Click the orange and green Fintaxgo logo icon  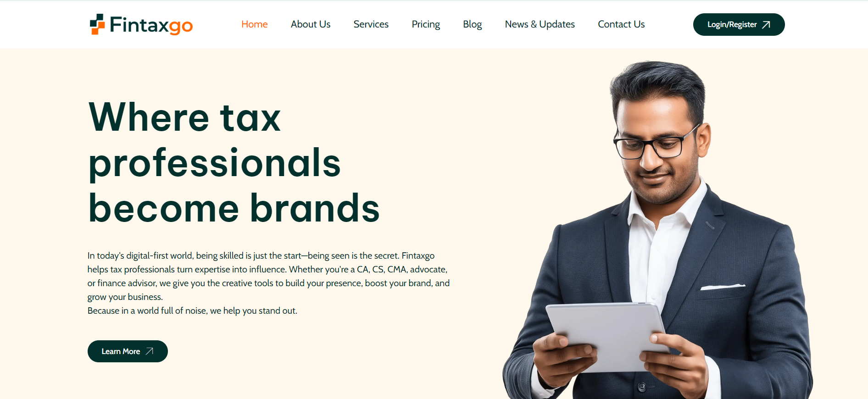tap(97, 24)
